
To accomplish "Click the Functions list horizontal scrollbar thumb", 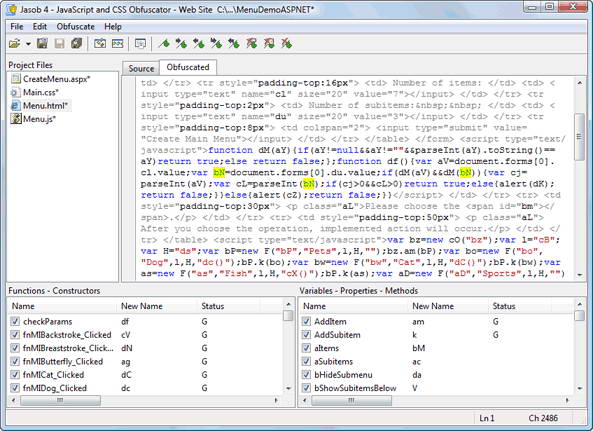I will 61,400.
